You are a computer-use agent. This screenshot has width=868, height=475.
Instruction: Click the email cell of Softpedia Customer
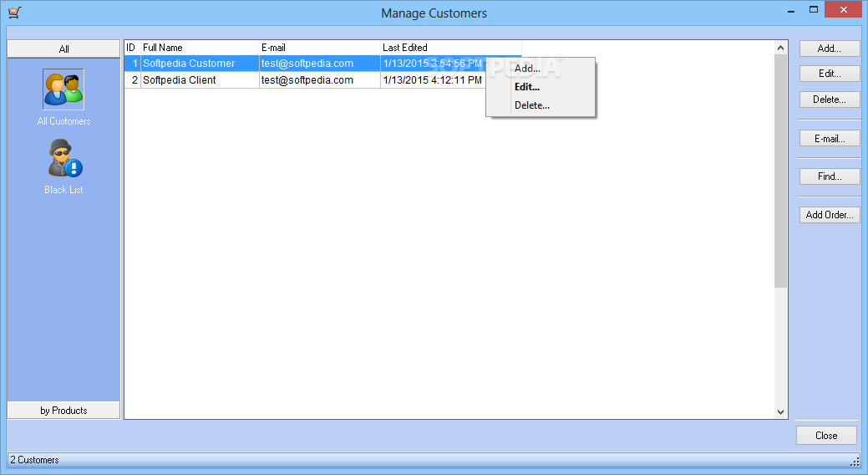[x=320, y=64]
